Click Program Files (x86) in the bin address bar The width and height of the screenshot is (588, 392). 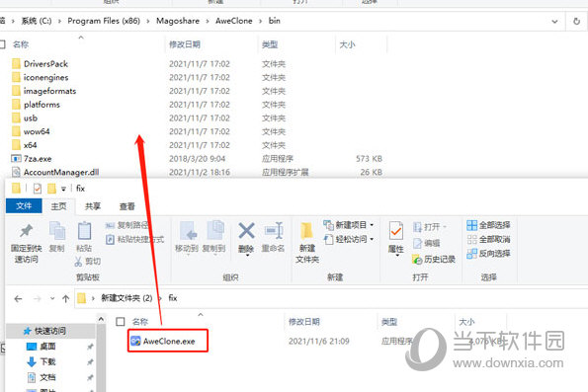pyautogui.click(x=104, y=21)
